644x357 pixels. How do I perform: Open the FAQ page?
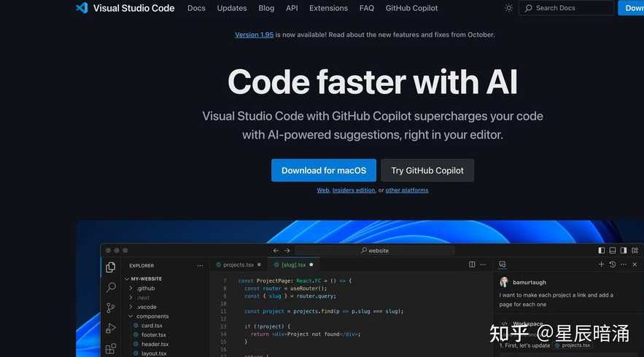(x=366, y=8)
